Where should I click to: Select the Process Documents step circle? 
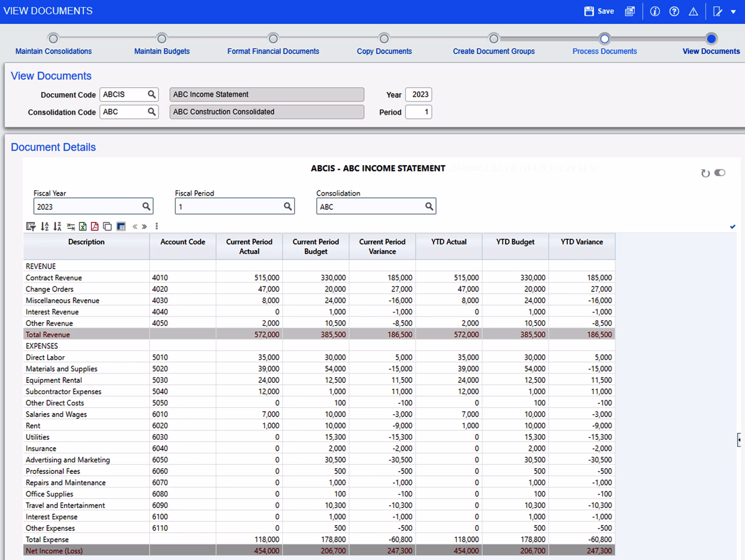pos(605,39)
